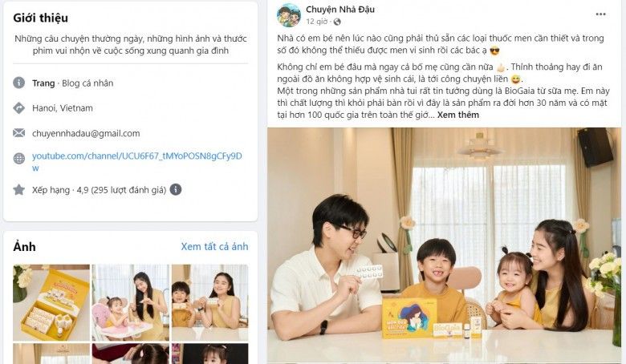Screen dimensions: 626x364
Task: Click the location arrow icon beside Hanoi, Vietnam
Action: click(18, 108)
